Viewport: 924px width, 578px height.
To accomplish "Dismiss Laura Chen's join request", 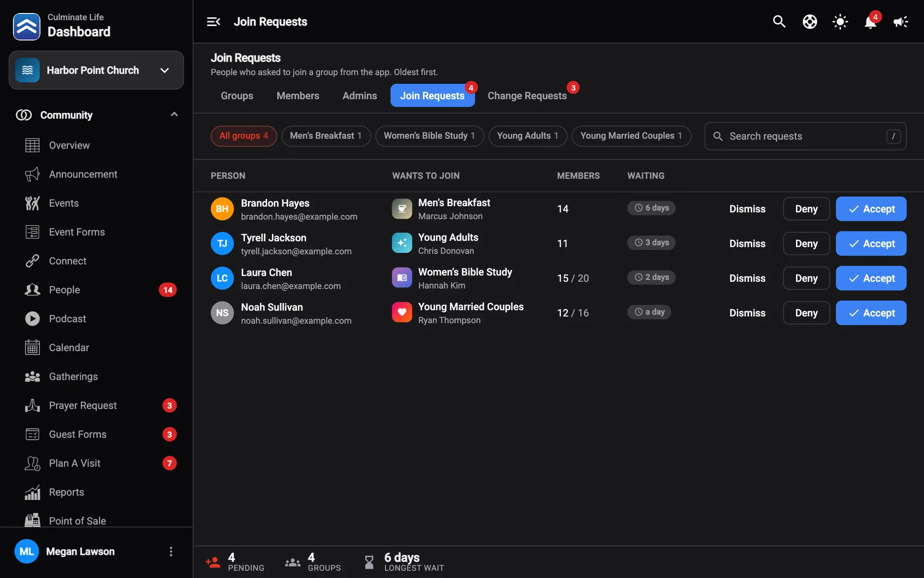I will coord(747,278).
